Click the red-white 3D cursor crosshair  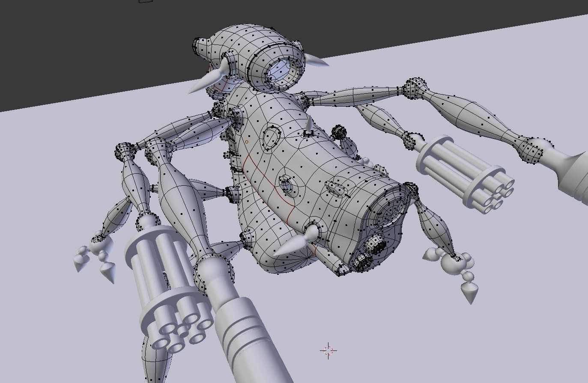click(328, 351)
